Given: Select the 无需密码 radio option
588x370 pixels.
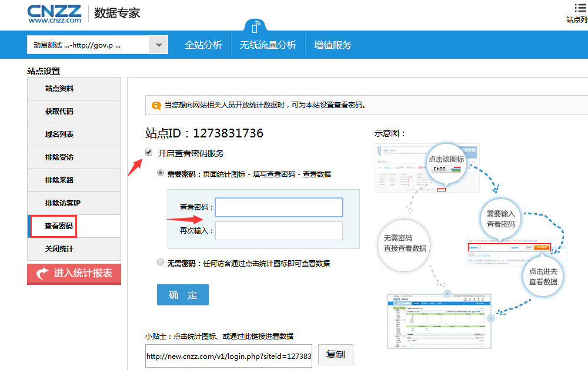Looking at the screenshot, I should pyautogui.click(x=161, y=263).
